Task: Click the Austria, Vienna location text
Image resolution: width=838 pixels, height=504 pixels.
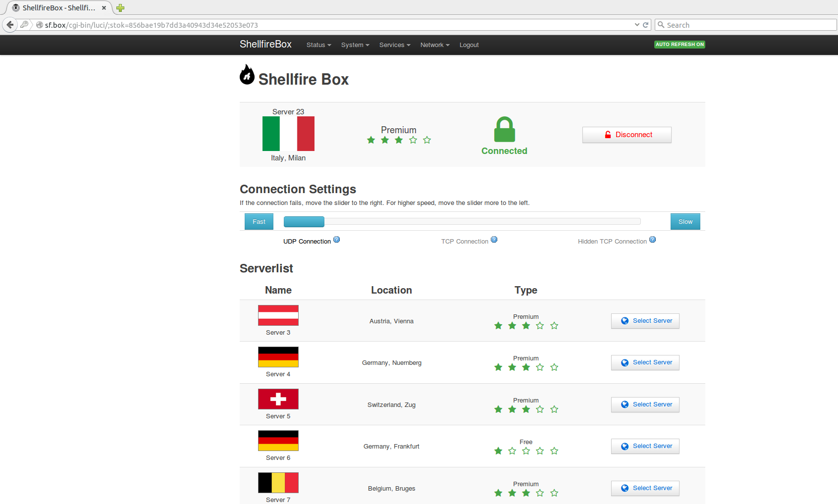Action: (392, 321)
